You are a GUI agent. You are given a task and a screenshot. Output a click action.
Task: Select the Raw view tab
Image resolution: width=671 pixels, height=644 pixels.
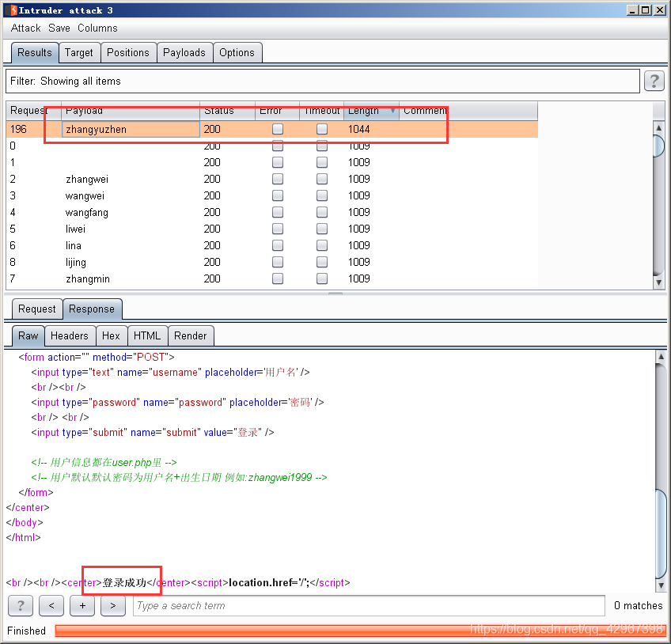[x=28, y=335]
